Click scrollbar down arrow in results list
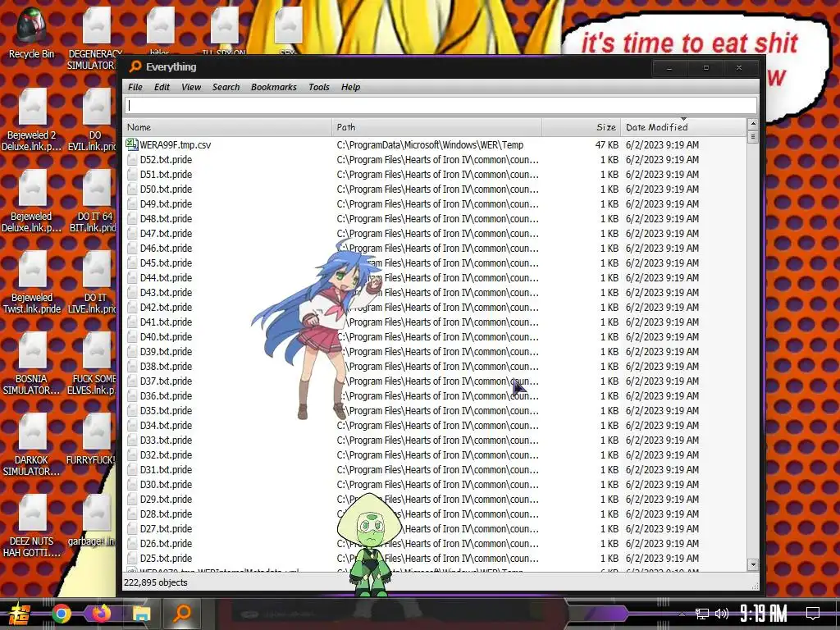This screenshot has height=630, width=840. (x=753, y=564)
